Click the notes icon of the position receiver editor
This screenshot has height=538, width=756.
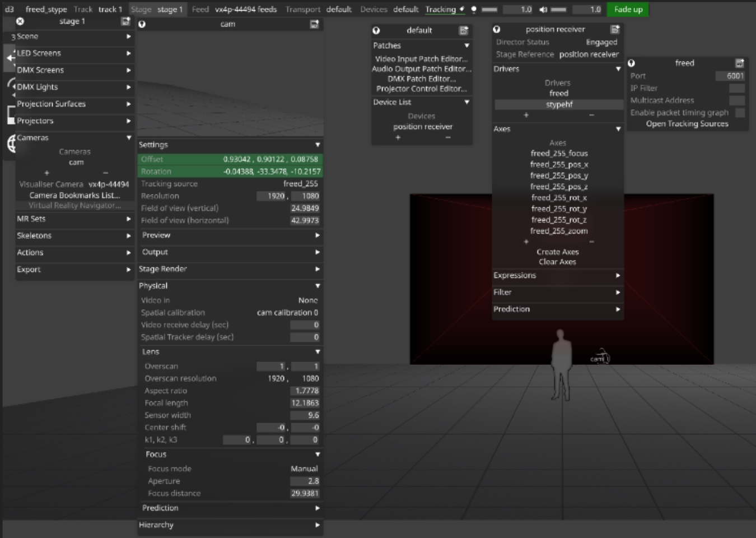pos(615,29)
